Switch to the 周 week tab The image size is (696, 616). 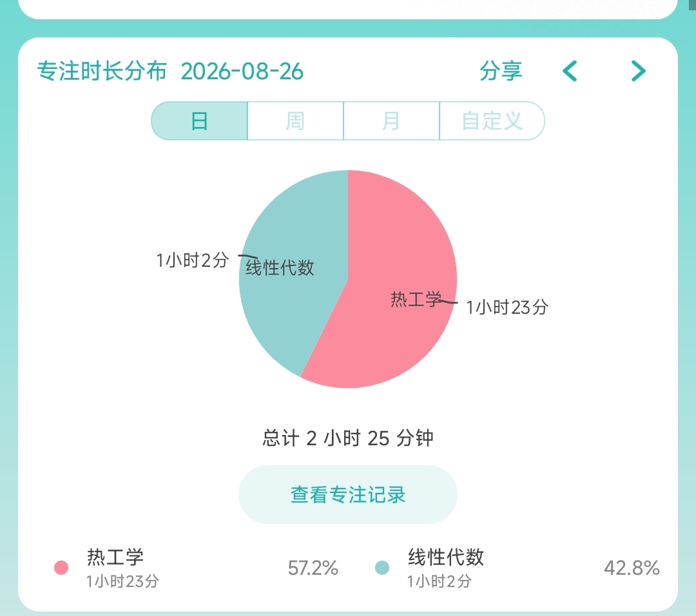[295, 120]
